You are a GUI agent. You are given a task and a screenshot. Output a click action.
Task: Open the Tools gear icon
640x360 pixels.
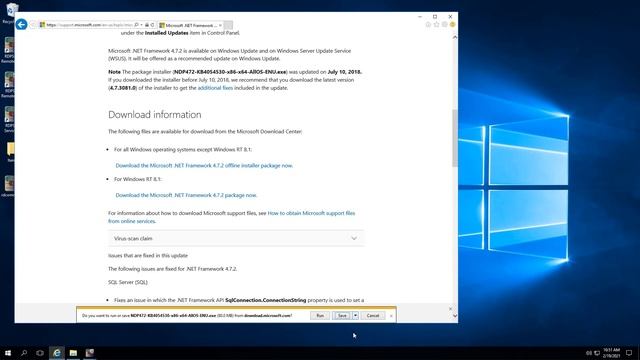point(444,24)
